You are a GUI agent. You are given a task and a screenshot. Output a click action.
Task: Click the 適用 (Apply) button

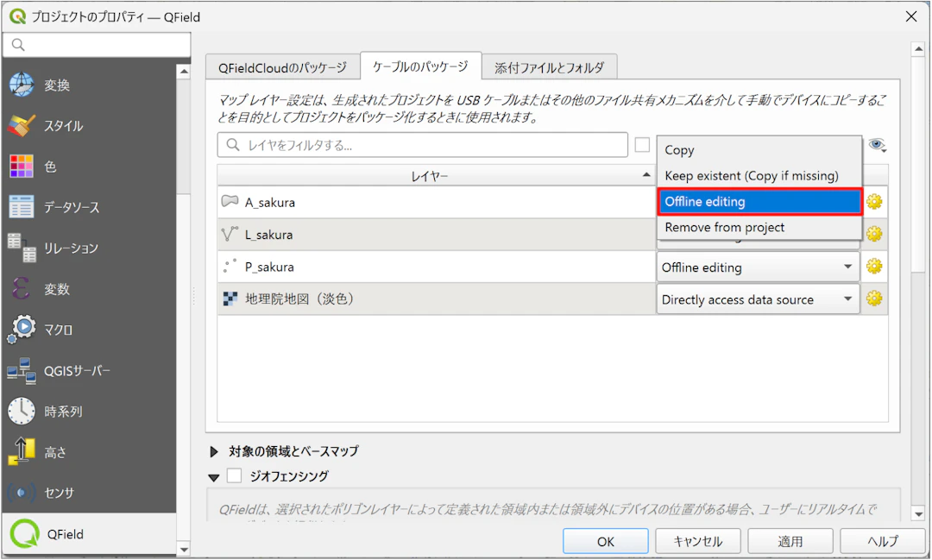[790, 541]
